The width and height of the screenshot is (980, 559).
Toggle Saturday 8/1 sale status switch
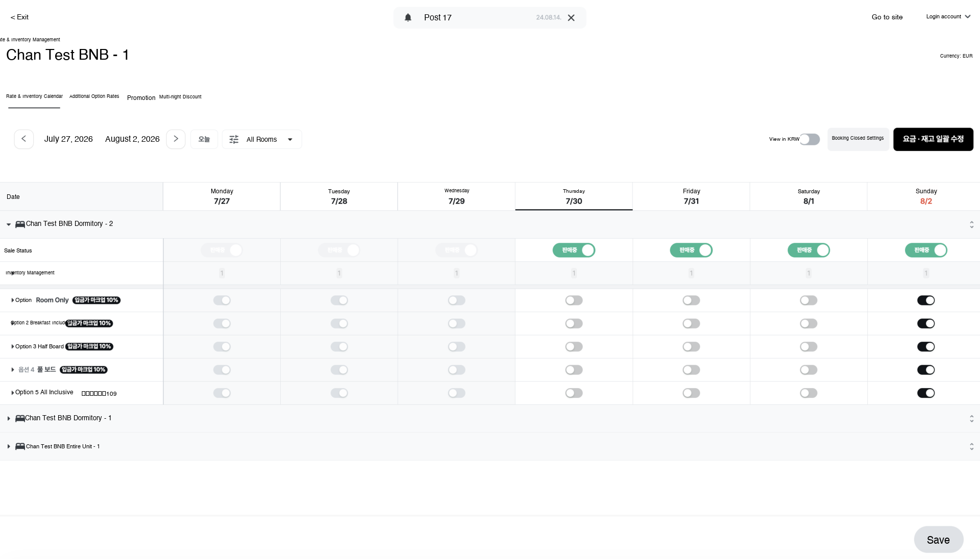(808, 250)
